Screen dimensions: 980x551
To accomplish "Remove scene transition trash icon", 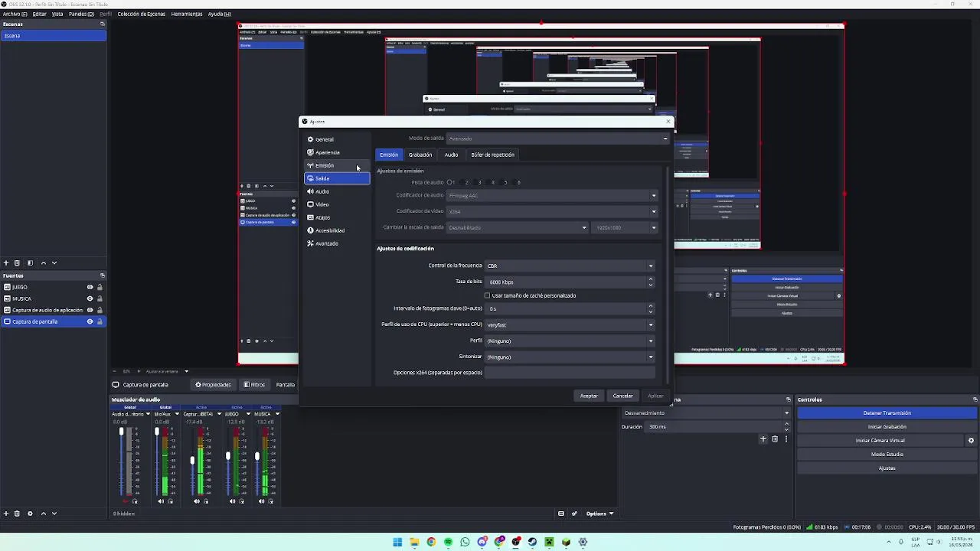I will click(x=775, y=439).
